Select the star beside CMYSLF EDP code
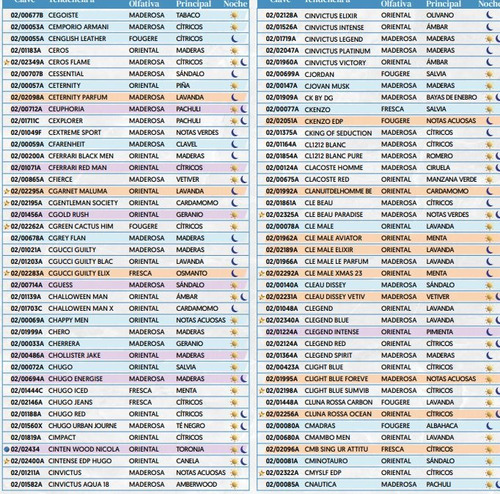This screenshot has width=500, height=494. point(262,473)
